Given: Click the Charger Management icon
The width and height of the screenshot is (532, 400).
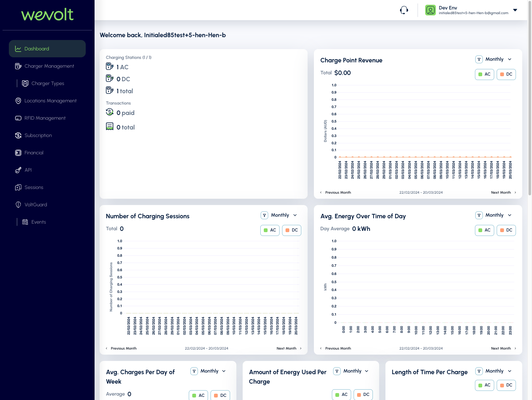Looking at the screenshot, I should pos(18,66).
